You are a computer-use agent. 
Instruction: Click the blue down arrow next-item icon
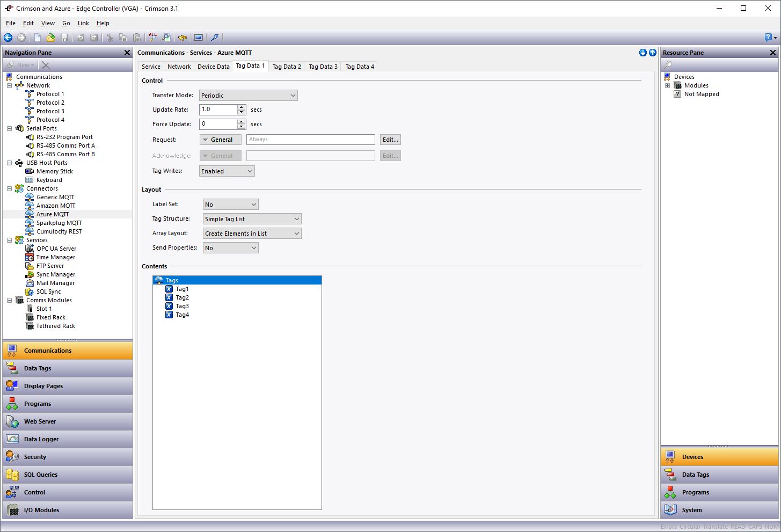[x=643, y=53]
